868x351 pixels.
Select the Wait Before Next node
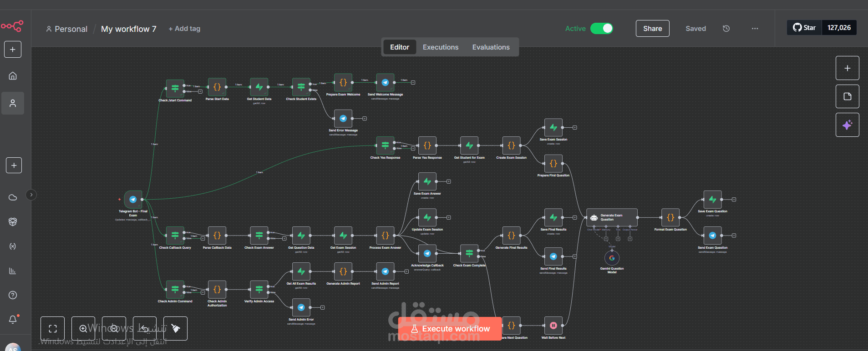pyautogui.click(x=553, y=326)
